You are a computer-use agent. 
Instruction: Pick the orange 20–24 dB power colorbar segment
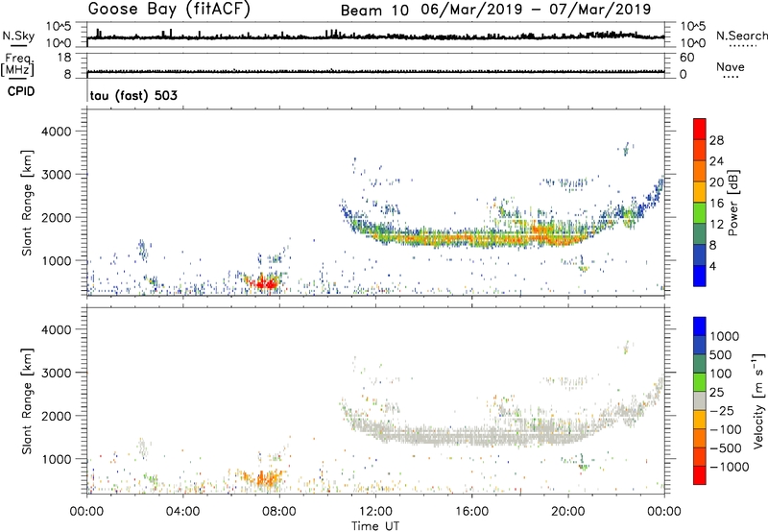700,171
